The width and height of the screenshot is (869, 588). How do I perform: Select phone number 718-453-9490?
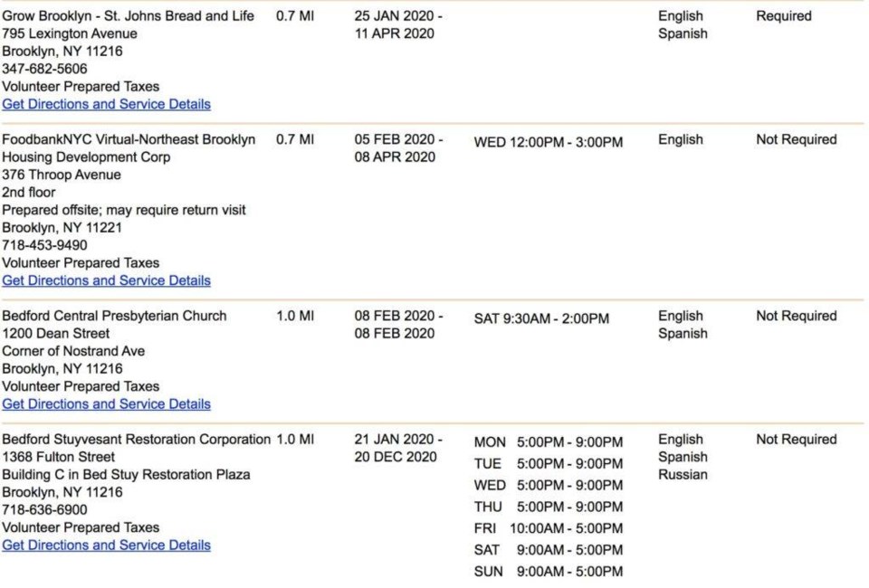45,245
